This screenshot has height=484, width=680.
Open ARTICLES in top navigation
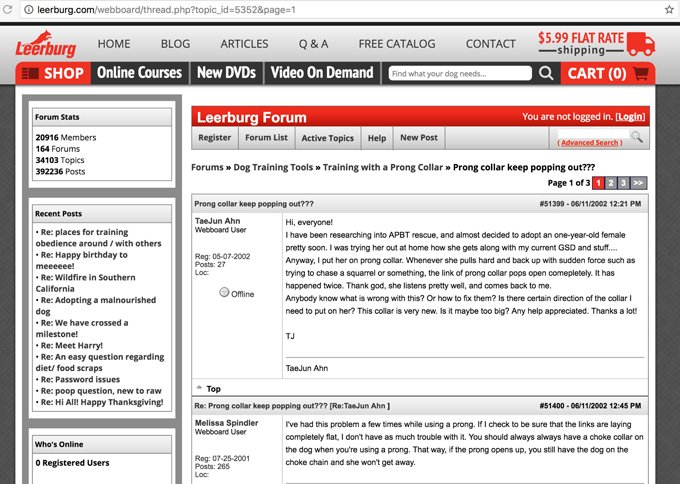(244, 44)
